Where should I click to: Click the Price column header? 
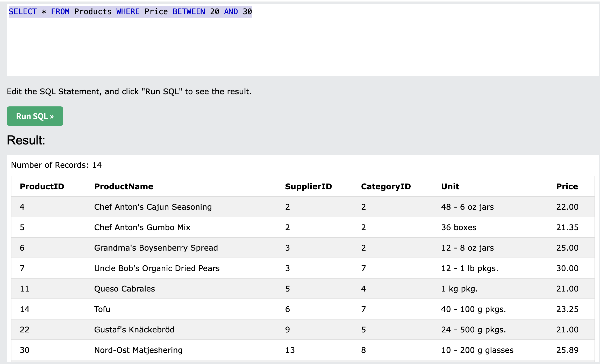[567, 186]
